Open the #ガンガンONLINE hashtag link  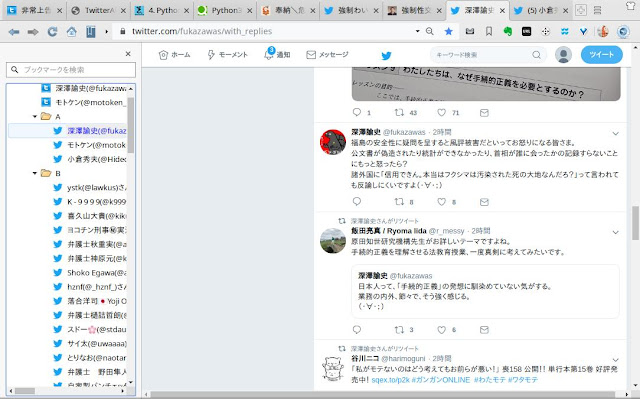tap(441, 380)
